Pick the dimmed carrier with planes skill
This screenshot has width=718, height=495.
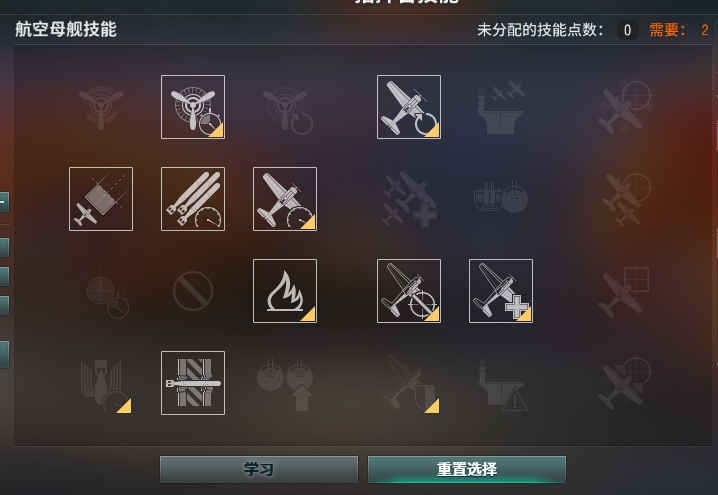tap(501, 107)
